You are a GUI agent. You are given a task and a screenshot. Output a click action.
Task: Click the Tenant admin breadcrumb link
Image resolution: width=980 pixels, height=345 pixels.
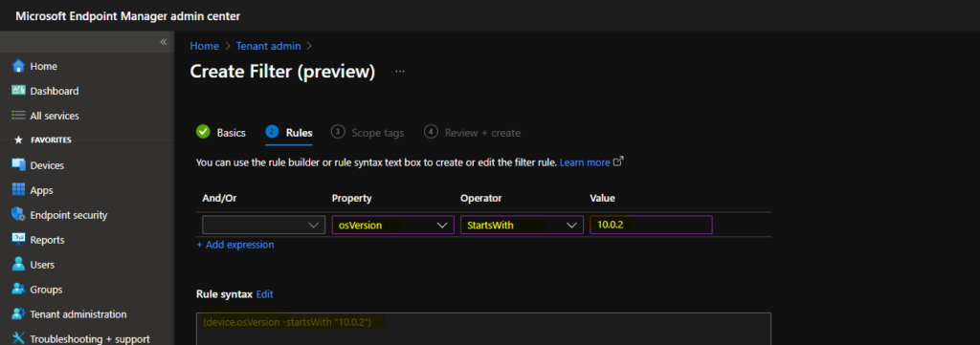click(268, 46)
